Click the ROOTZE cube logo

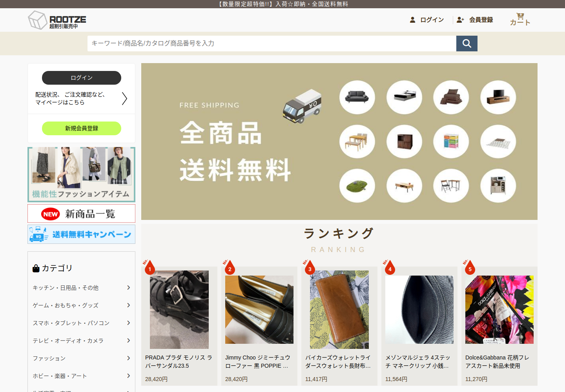tap(57, 20)
